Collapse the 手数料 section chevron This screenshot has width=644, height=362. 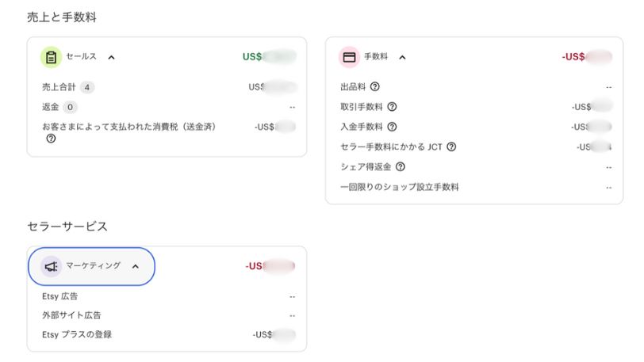(402, 57)
